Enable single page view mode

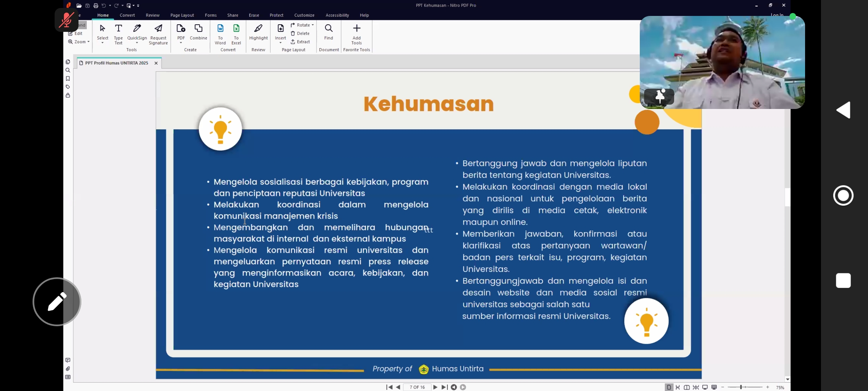tap(669, 387)
